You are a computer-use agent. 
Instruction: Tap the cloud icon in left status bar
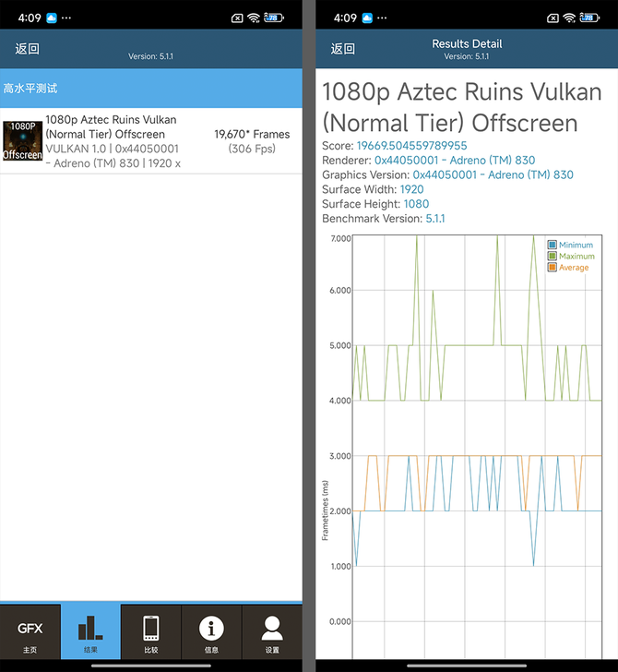(51, 18)
